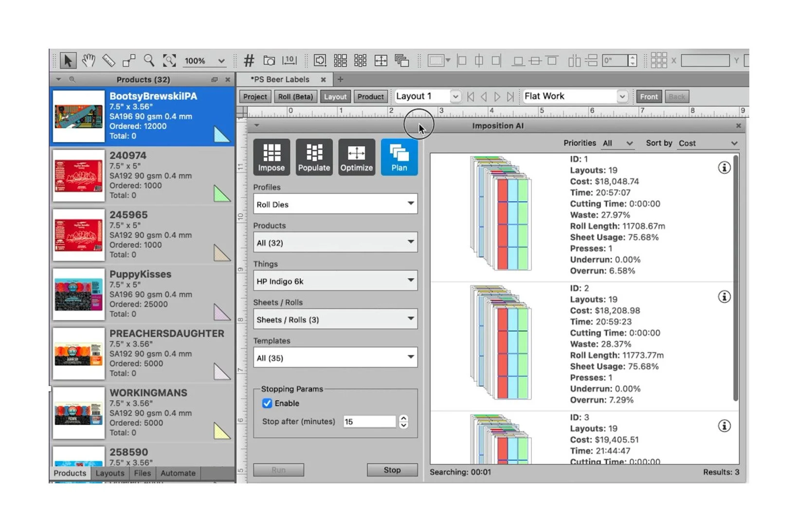Open the Flat Work dropdown
This screenshot has width=798, height=532.
pos(575,96)
